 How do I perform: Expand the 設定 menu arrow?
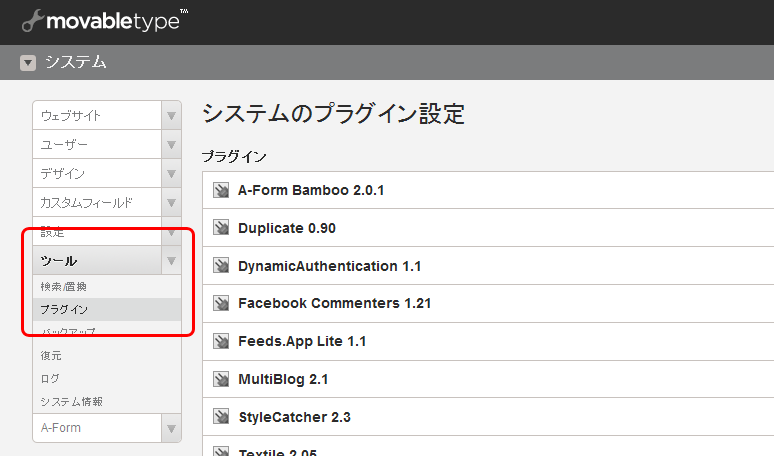(171, 231)
